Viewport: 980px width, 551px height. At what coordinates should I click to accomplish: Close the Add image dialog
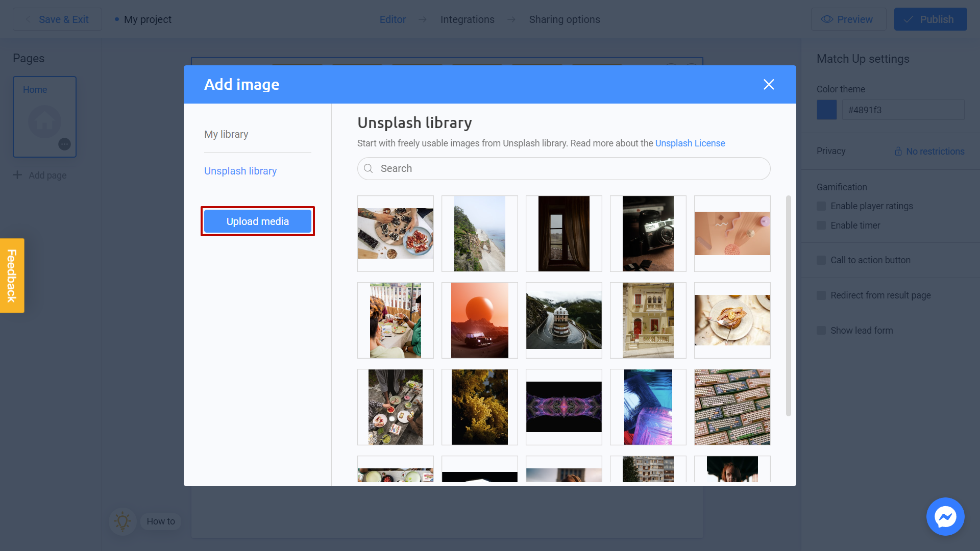pyautogui.click(x=768, y=84)
